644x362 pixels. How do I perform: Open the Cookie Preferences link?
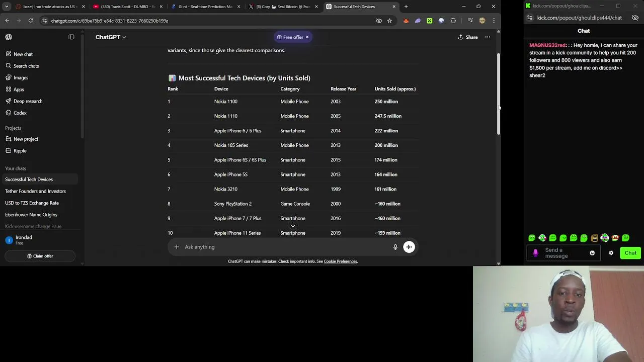[x=341, y=261]
